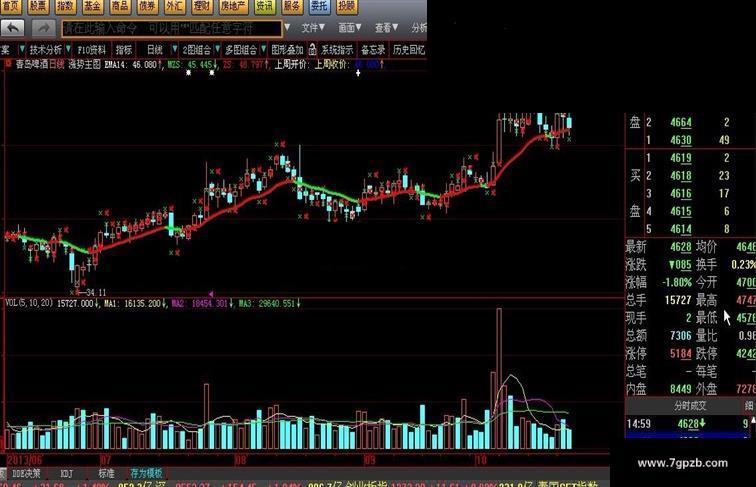Viewport: 756px width, 487px height.
Task: Click the 强势主图 indicator name
Action: click(84, 64)
